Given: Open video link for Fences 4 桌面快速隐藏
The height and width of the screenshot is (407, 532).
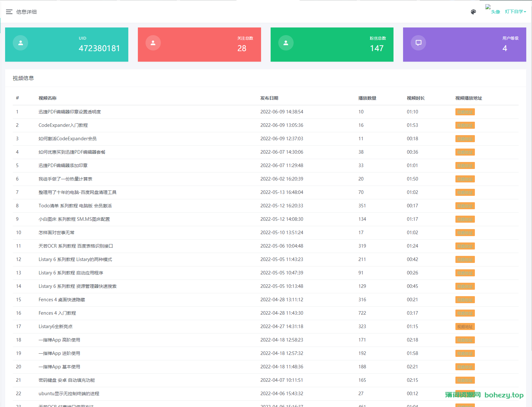Looking at the screenshot, I should [x=465, y=300].
